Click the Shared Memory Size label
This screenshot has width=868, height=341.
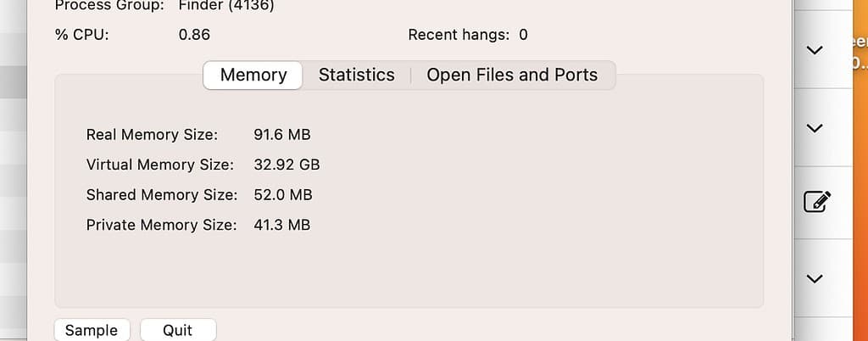[162, 194]
